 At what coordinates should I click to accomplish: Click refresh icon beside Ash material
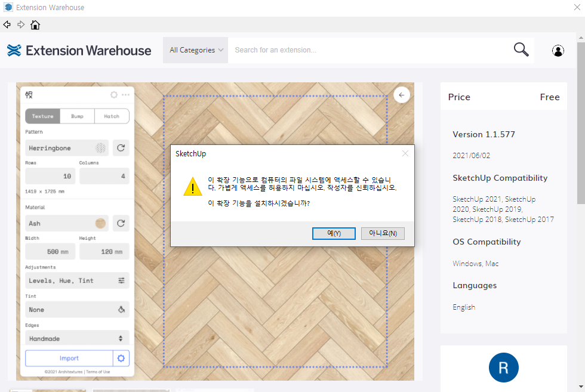121,223
